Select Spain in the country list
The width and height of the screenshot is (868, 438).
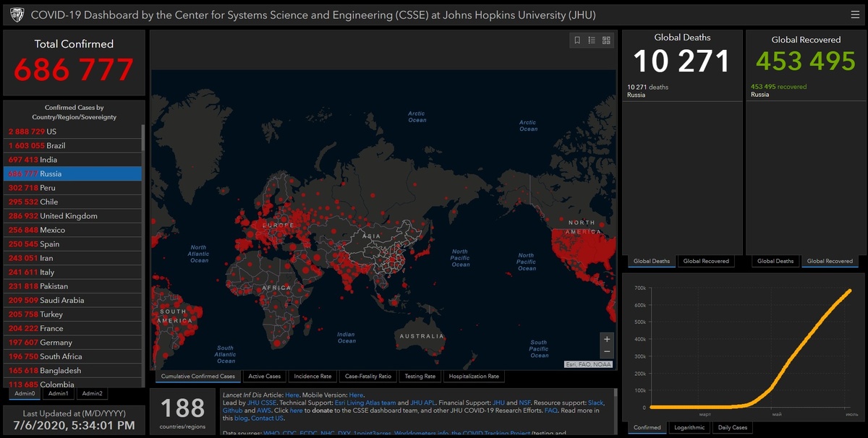[72, 244]
